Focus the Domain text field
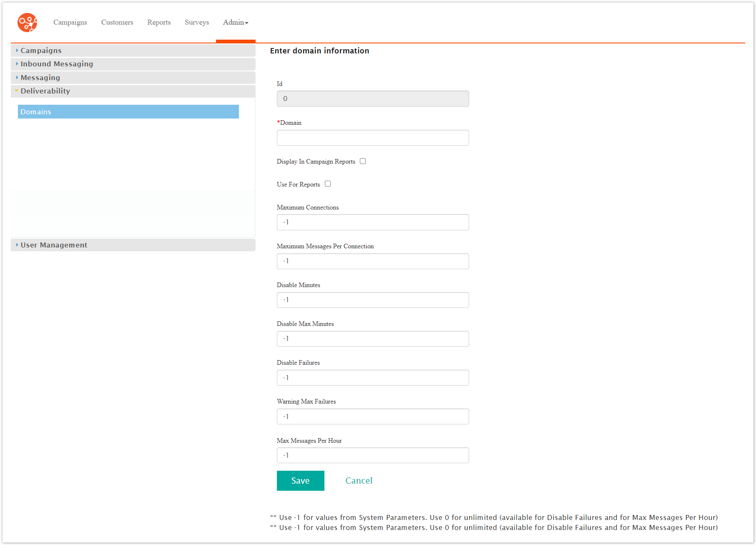Image resolution: width=756 pixels, height=545 pixels. pos(372,138)
